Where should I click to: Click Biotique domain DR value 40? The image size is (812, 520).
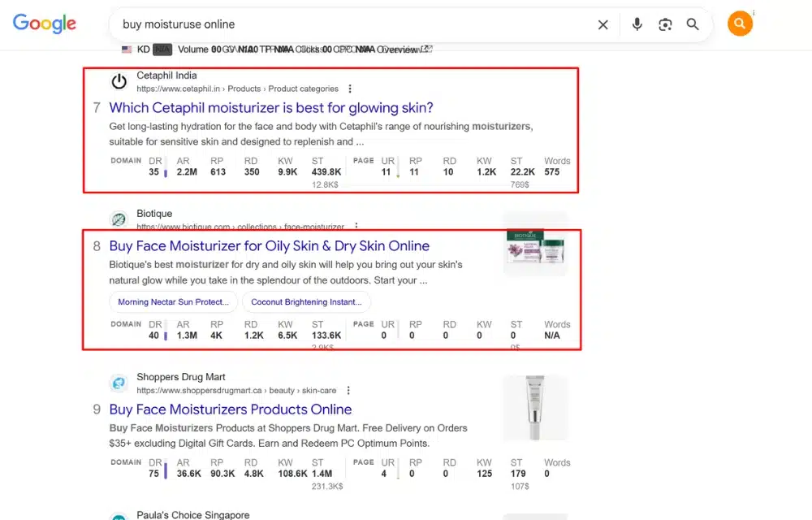coord(153,336)
